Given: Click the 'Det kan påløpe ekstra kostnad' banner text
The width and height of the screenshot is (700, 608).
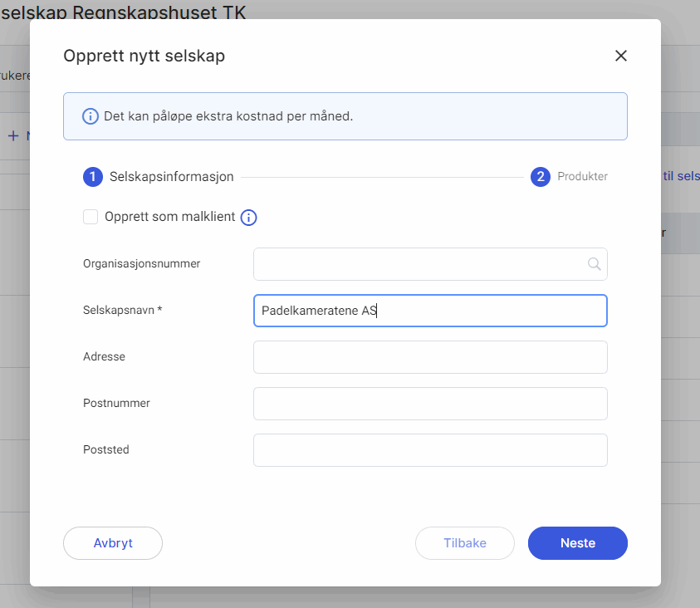Looking at the screenshot, I should click(x=228, y=116).
